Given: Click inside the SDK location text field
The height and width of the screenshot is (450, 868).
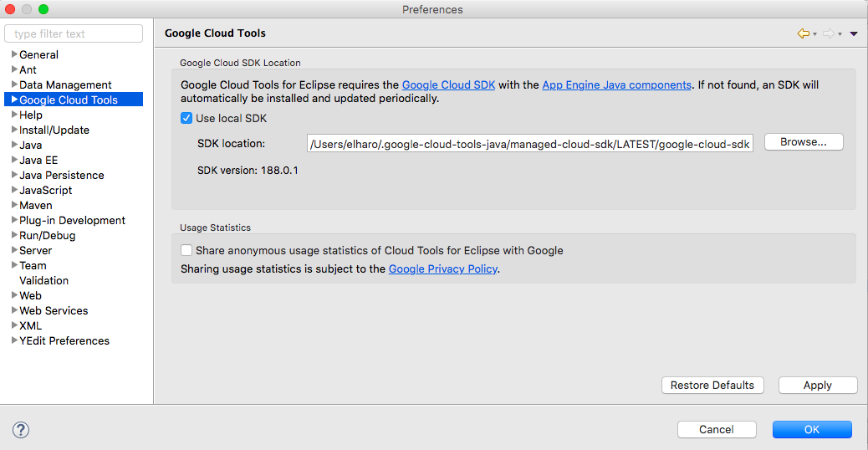Looking at the screenshot, I should [x=530, y=144].
